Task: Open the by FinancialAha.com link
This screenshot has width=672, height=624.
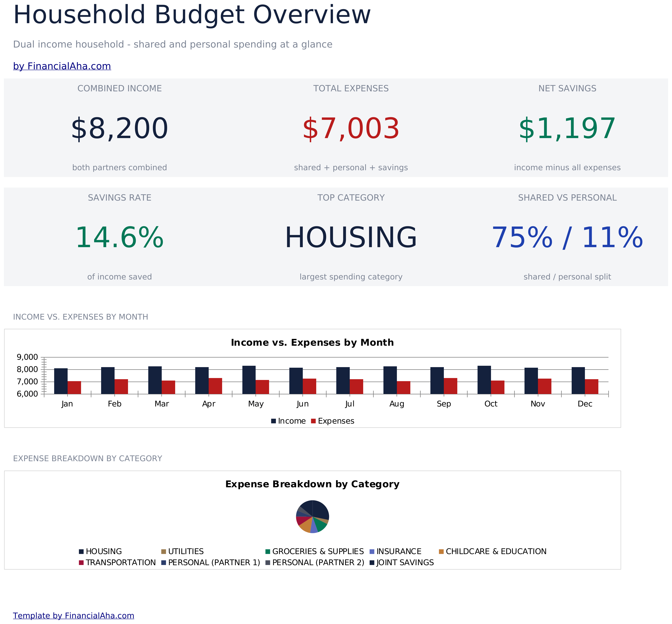Action: click(x=62, y=66)
